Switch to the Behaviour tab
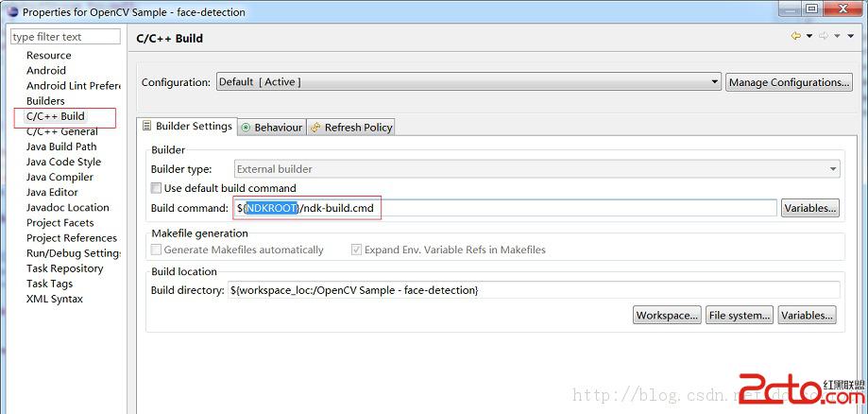The image size is (868, 414). coord(272,128)
